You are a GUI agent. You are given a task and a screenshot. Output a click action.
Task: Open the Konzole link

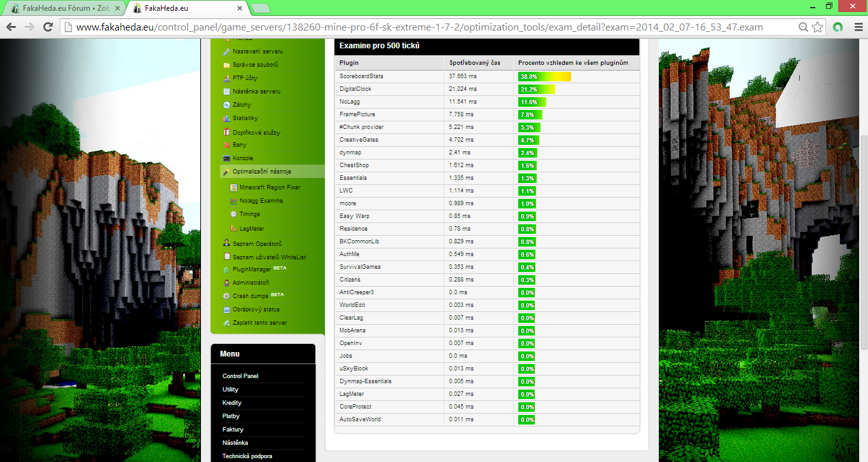click(x=243, y=158)
